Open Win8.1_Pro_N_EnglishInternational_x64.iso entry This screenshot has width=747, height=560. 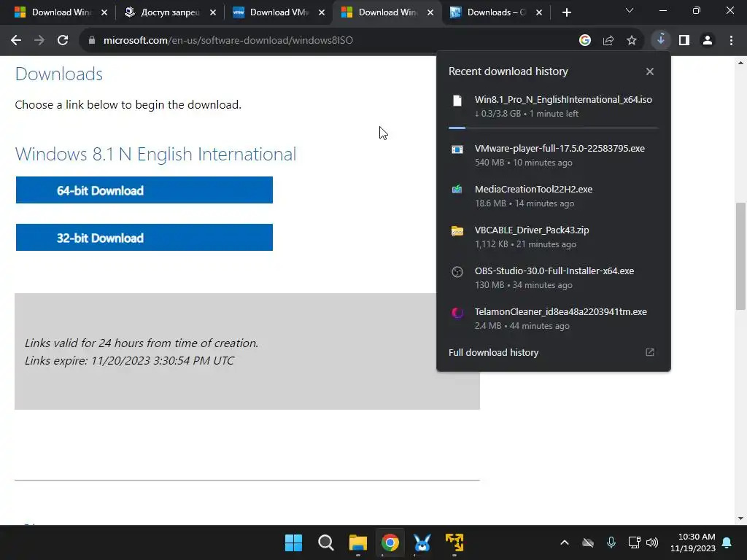(554, 106)
